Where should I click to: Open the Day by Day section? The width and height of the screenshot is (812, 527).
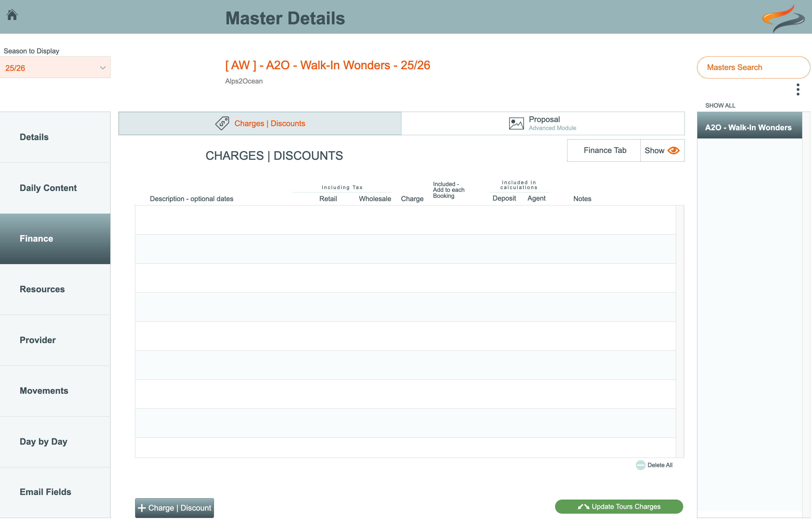55,442
